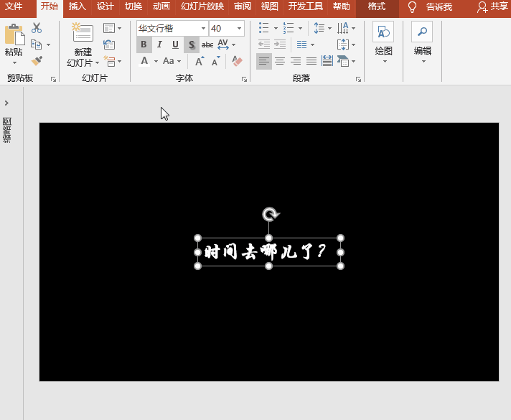
Task: Open the File tab
Action: pyautogui.click(x=14, y=6)
